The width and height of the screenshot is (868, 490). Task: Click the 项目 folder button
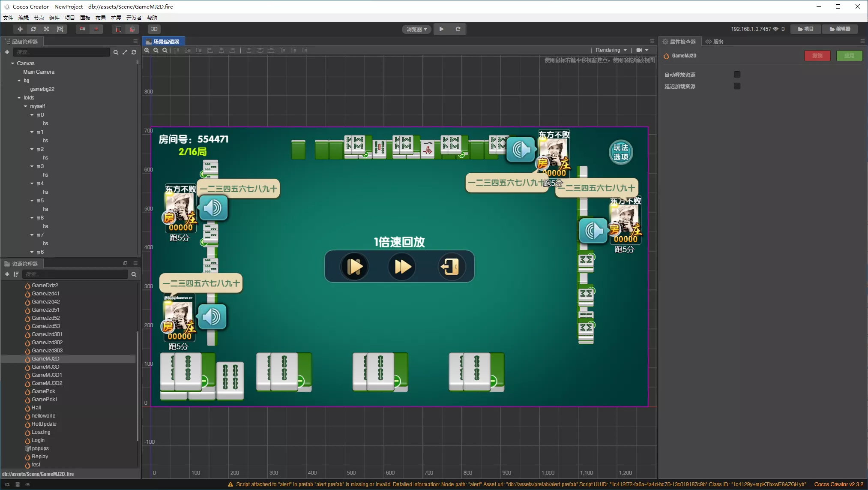click(x=805, y=29)
